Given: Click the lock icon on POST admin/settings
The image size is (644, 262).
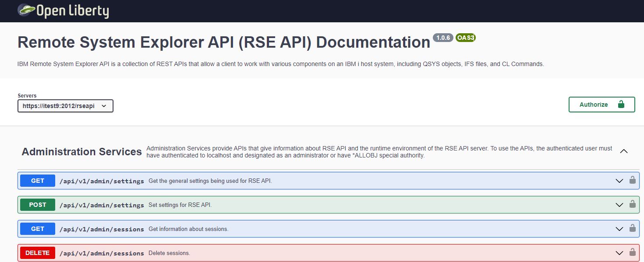Looking at the screenshot, I should click(632, 204).
